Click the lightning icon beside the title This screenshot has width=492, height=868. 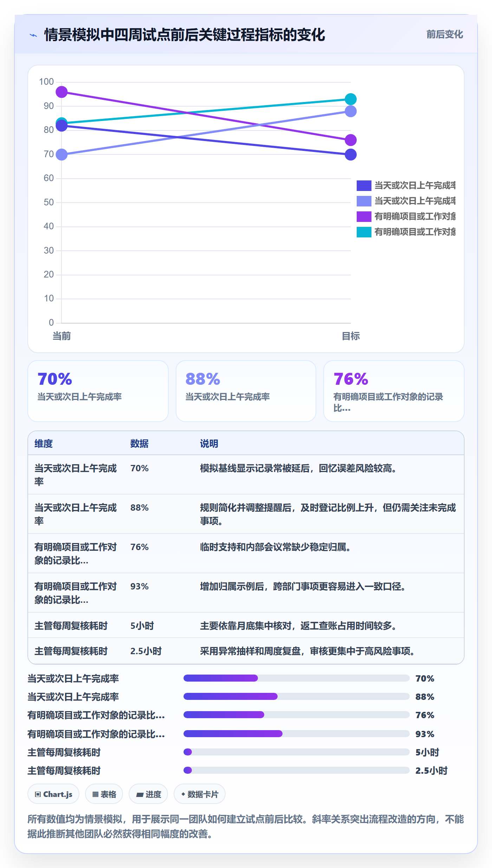(x=33, y=35)
